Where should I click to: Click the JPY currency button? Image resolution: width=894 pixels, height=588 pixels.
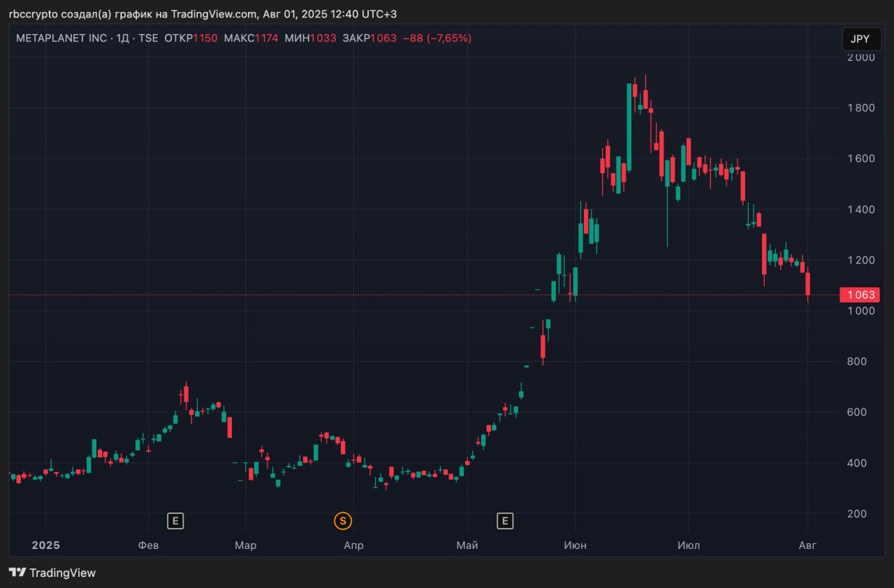point(861,39)
